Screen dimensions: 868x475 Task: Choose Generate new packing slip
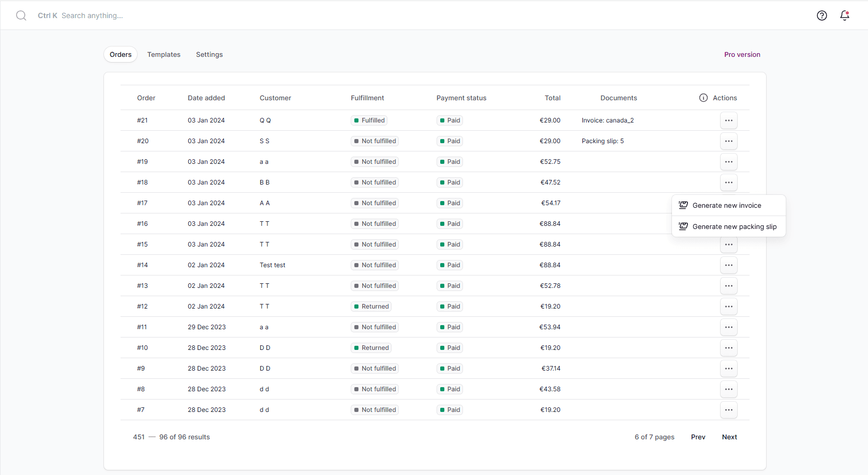[x=734, y=226]
